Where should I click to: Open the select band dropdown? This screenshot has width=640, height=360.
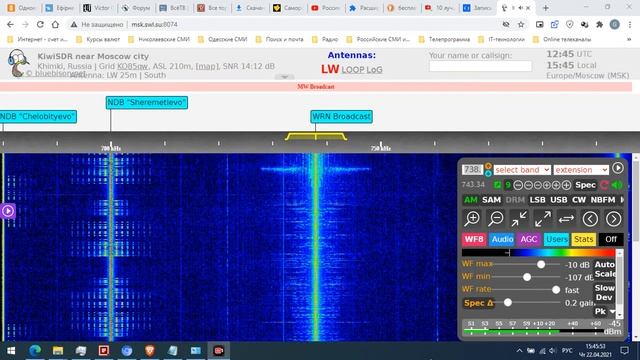(x=522, y=170)
